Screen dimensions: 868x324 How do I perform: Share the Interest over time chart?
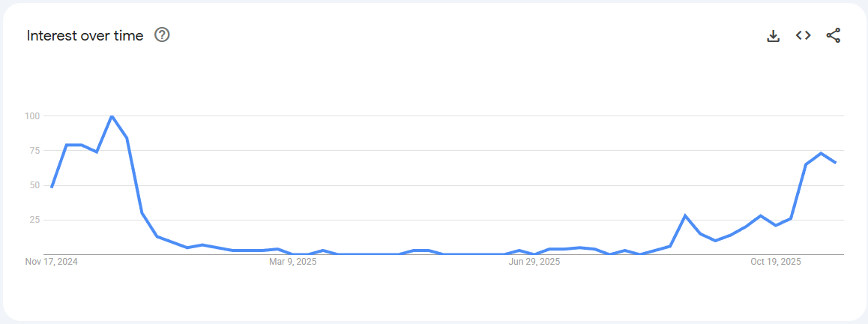(x=834, y=35)
